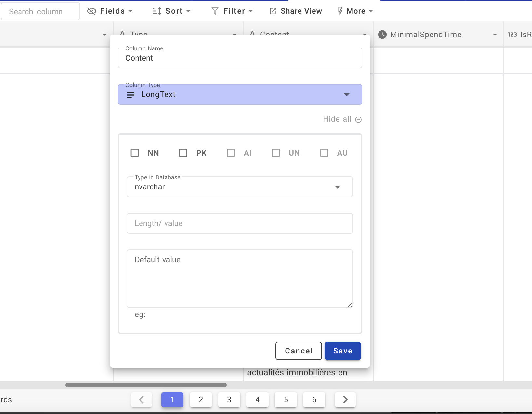Open the More menu
The height and width of the screenshot is (414, 532).
pyautogui.click(x=354, y=11)
